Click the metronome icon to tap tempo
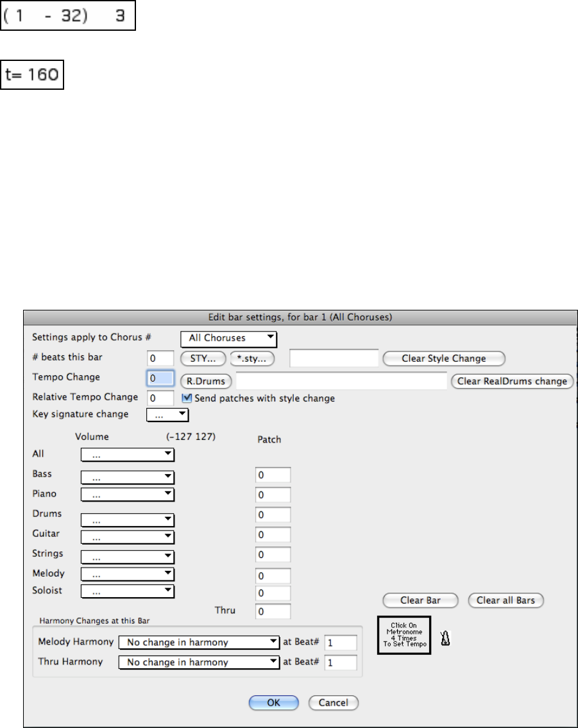 (445, 638)
